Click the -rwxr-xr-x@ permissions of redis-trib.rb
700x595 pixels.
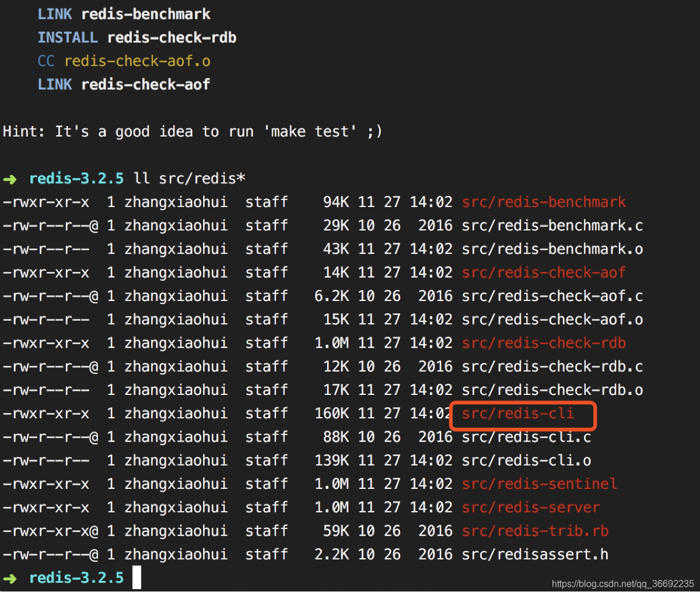(50, 531)
